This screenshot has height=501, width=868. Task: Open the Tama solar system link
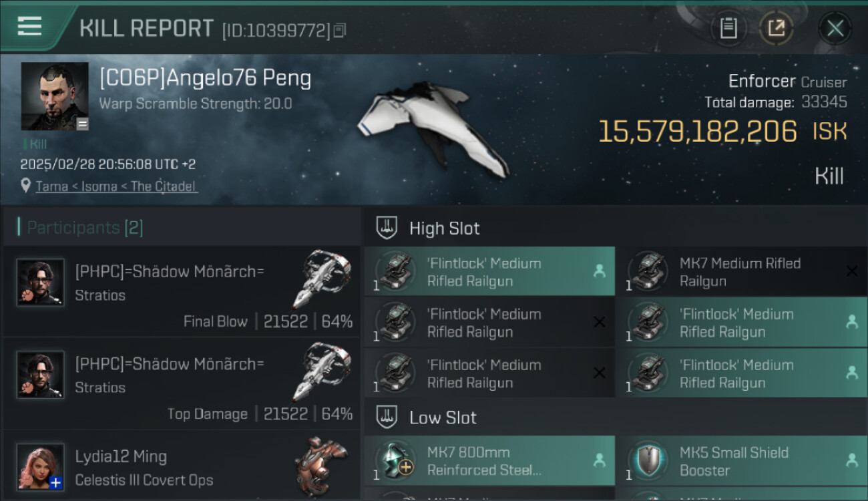[51, 186]
